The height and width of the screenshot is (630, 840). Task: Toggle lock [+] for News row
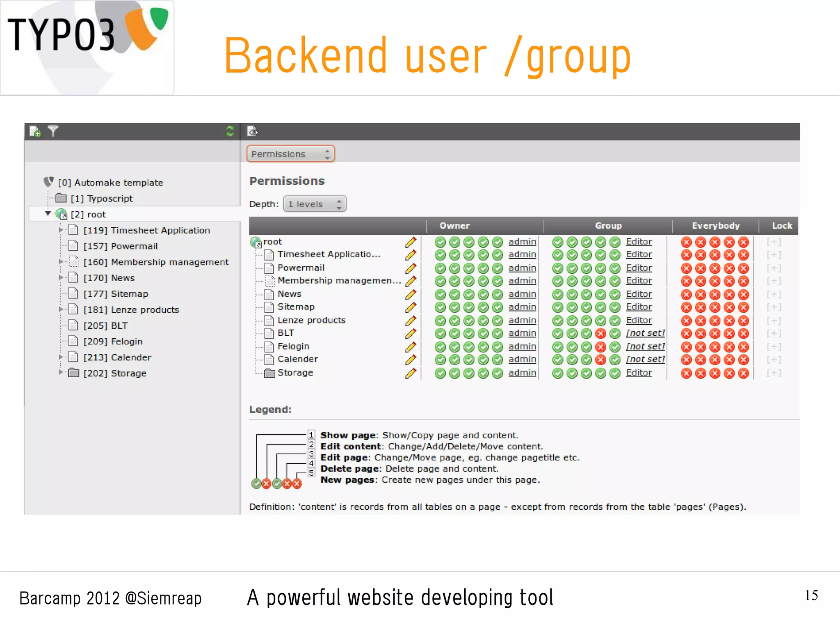774,294
